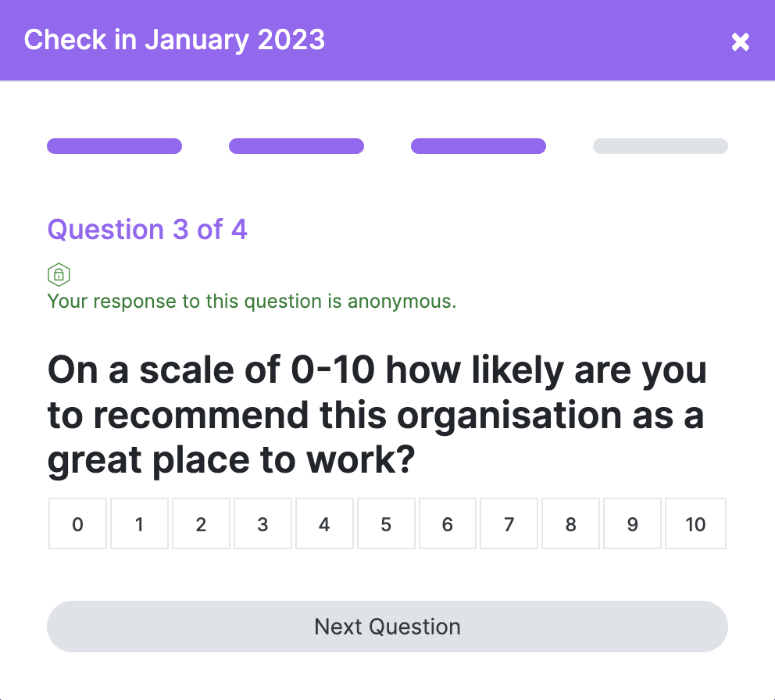Screen dimensions: 775x700
Task: Select the highest rating 10
Action: [695, 523]
